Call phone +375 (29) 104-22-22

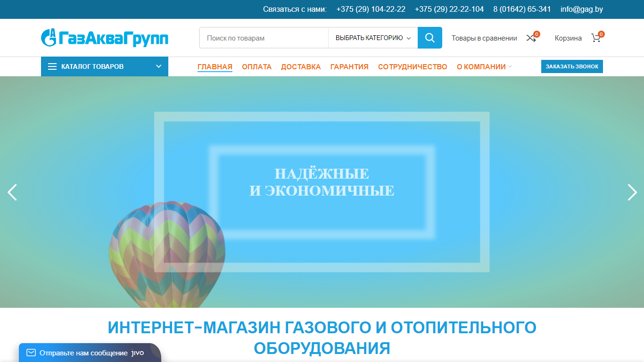[371, 9]
